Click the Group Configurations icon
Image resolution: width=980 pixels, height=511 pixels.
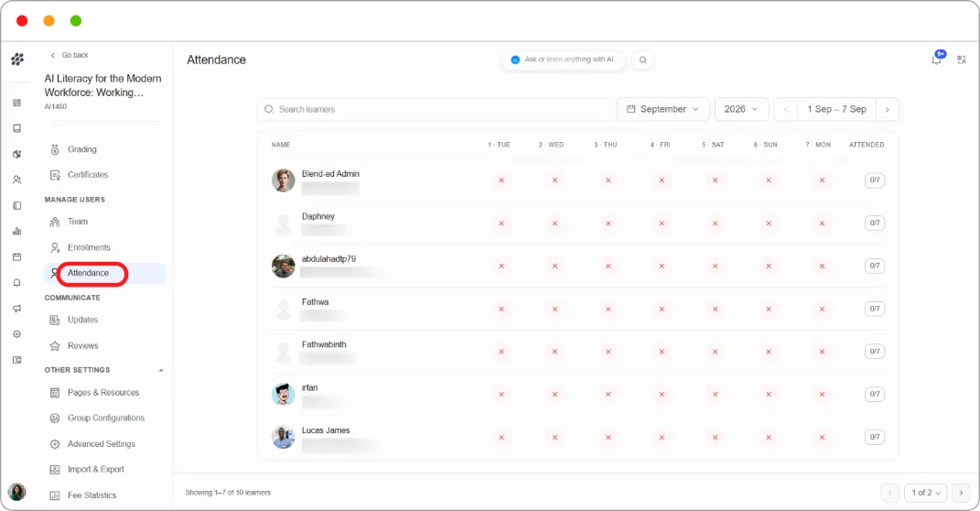click(x=55, y=418)
